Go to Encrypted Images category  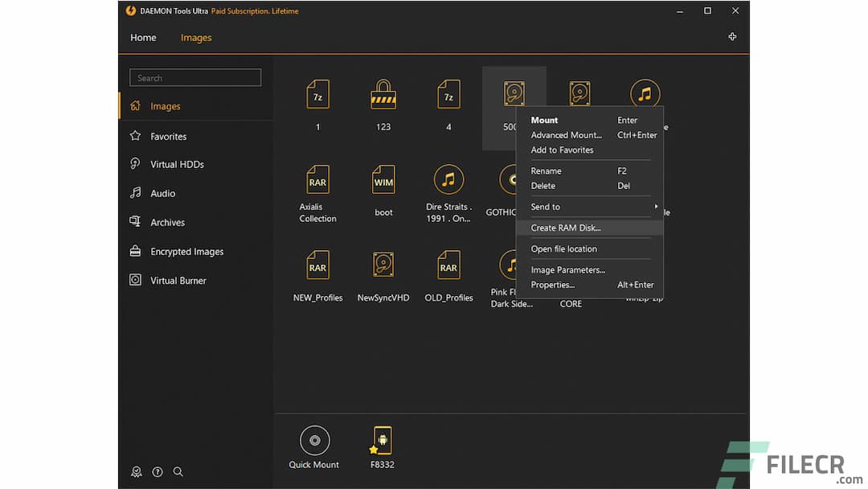(x=186, y=252)
